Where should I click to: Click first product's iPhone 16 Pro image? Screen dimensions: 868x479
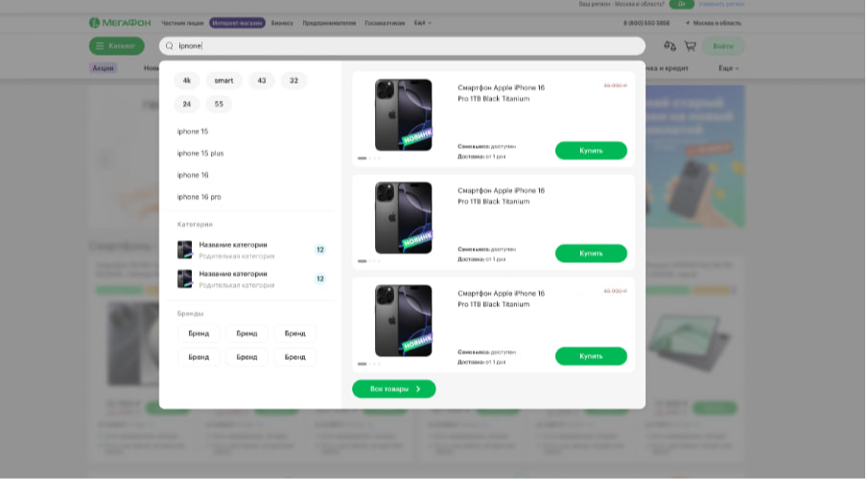[x=403, y=114]
